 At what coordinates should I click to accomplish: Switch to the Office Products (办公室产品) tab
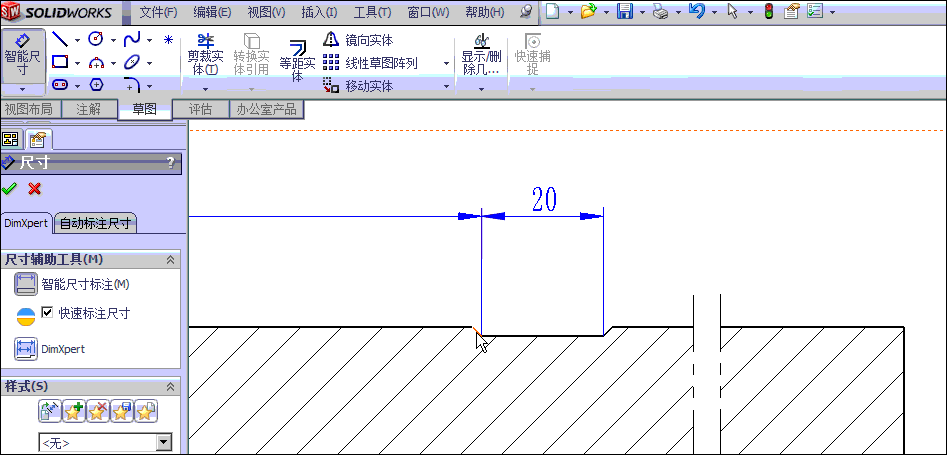(x=266, y=109)
